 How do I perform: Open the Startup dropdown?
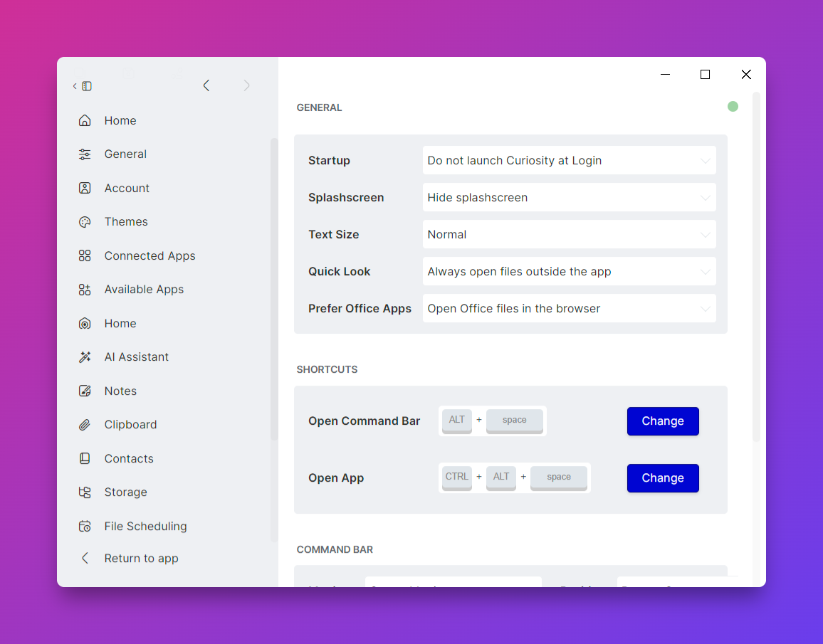click(569, 160)
